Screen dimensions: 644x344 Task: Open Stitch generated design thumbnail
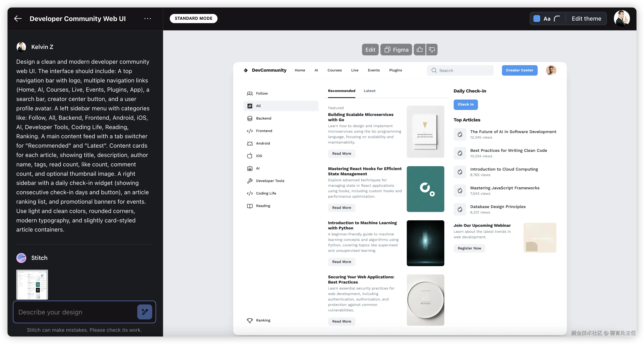32,284
